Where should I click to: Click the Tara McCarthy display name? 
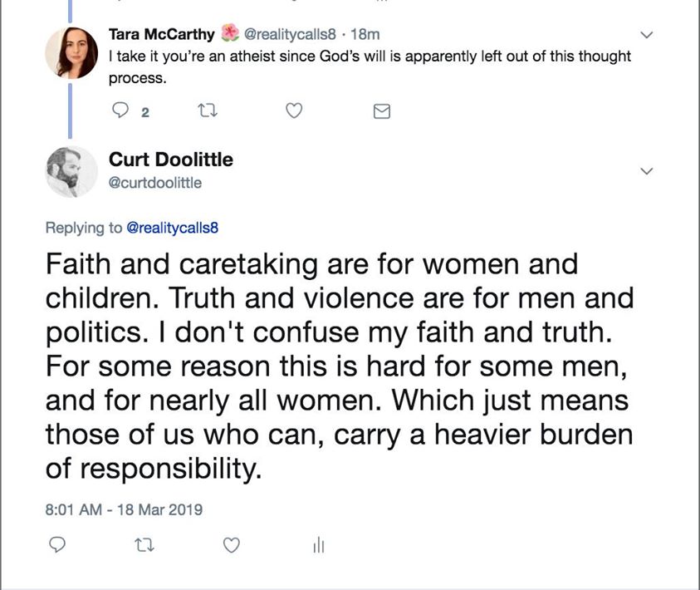point(162,34)
